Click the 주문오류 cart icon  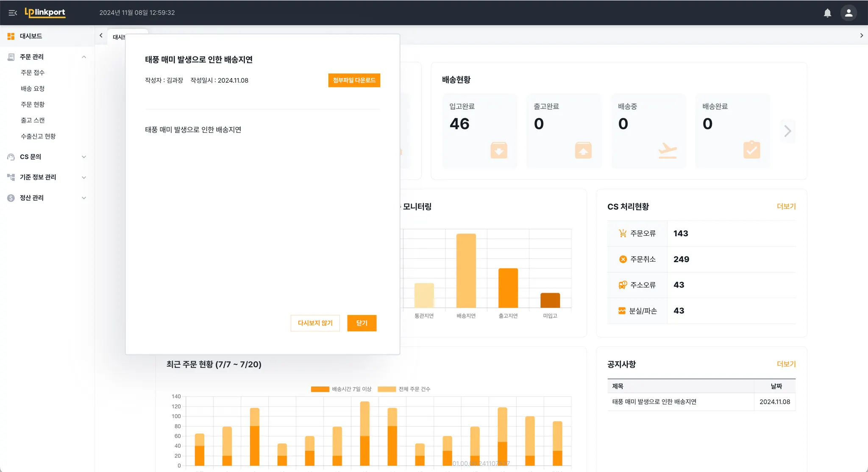pyautogui.click(x=623, y=233)
